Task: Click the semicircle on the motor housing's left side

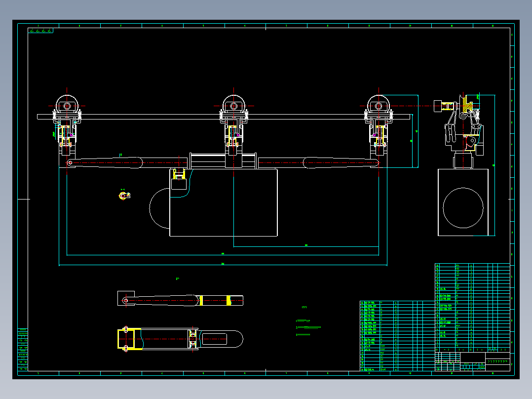Action: [159, 208]
